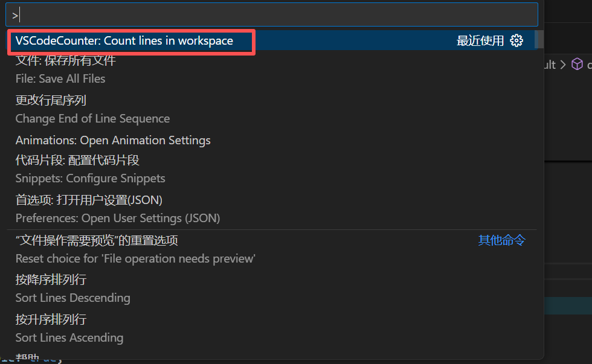Click the command list scrollbar thumb
The image size is (592, 364).
coord(539,39)
